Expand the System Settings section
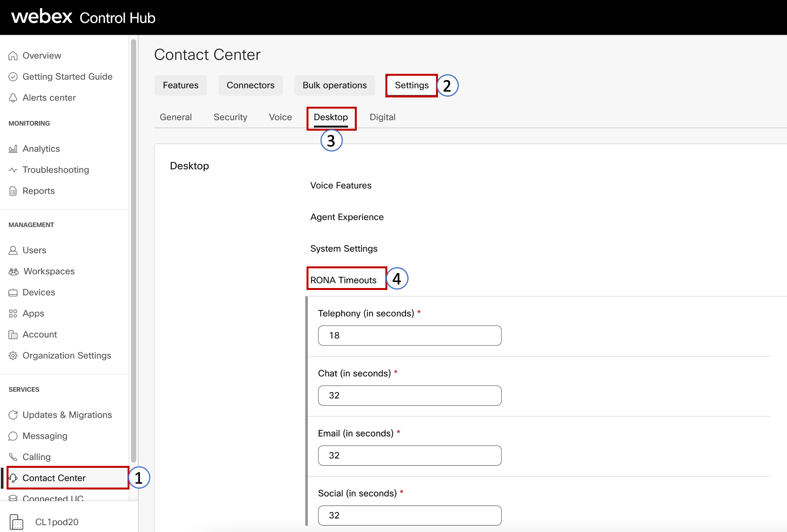Image resolution: width=787 pixels, height=532 pixels. pyautogui.click(x=344, y=249)
